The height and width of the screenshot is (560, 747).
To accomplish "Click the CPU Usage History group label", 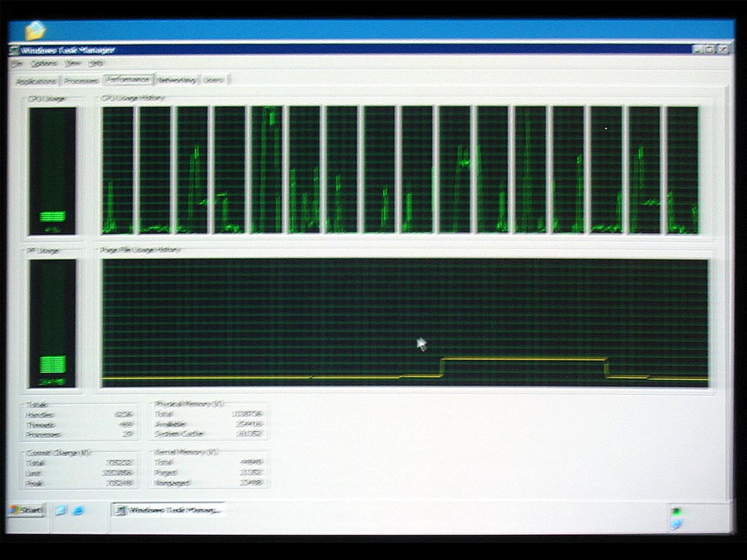I will click(133, 98).
